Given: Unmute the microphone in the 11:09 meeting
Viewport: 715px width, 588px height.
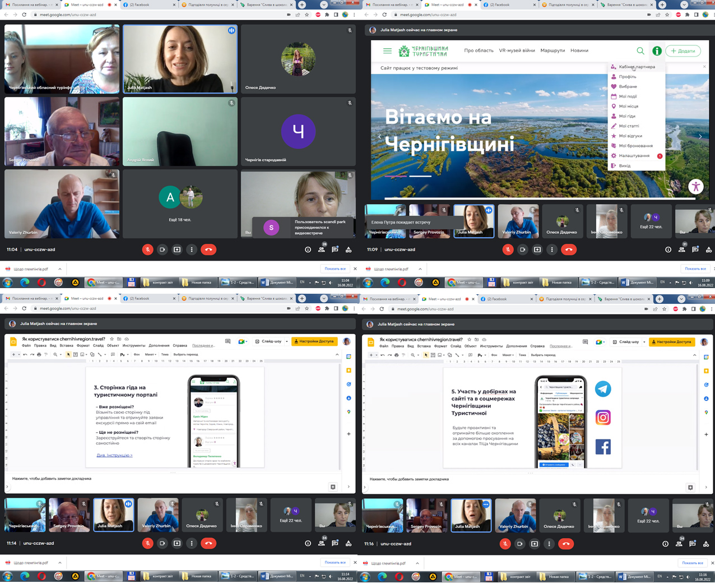Looking at the screenshot, I should click(x=508, y=249).
